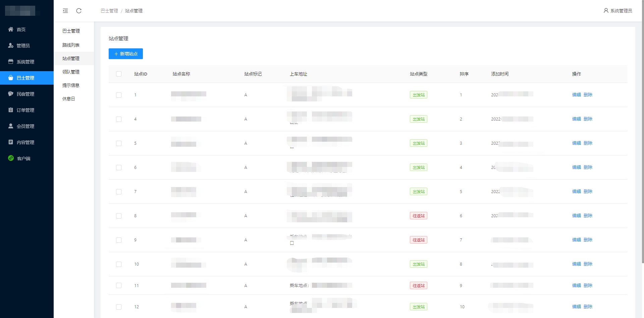This screenshot has height=318, width=644.
Task: Click 编辑 for station ID 6
Action: (577, 167)
